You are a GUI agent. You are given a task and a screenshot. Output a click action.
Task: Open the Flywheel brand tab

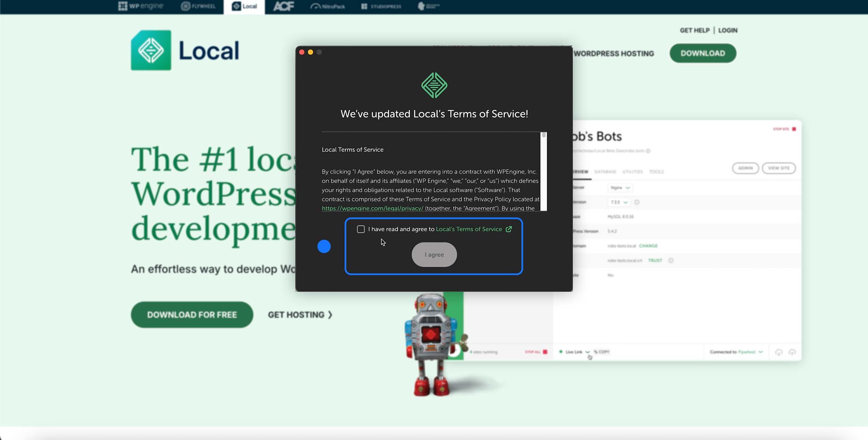point(198,6)
